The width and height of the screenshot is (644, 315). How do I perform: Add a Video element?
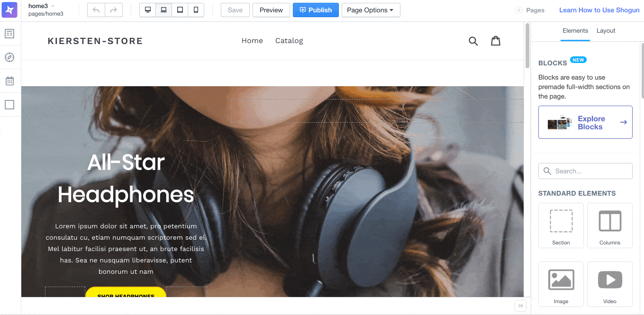point(609,284)
